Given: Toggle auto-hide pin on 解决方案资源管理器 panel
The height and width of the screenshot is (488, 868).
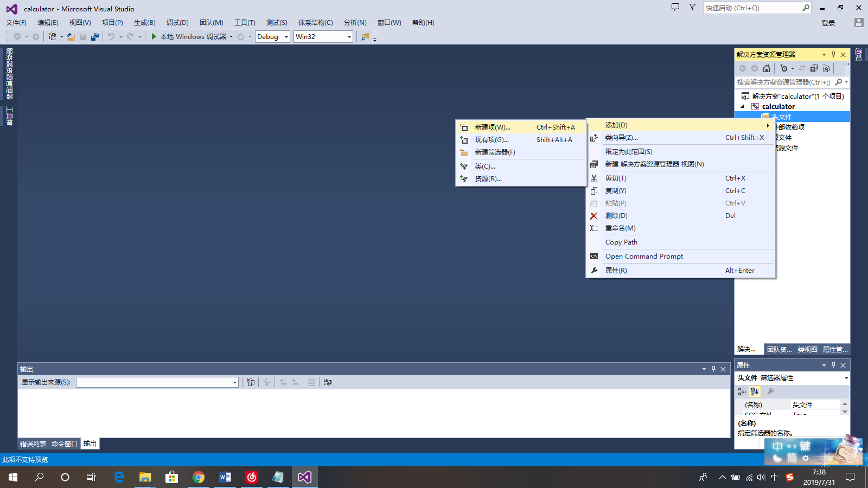Looking at the screenshot, I should pos(834,54).
